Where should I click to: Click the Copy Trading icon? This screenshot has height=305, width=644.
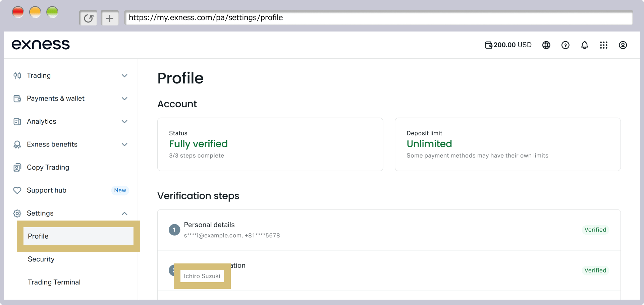17,167
